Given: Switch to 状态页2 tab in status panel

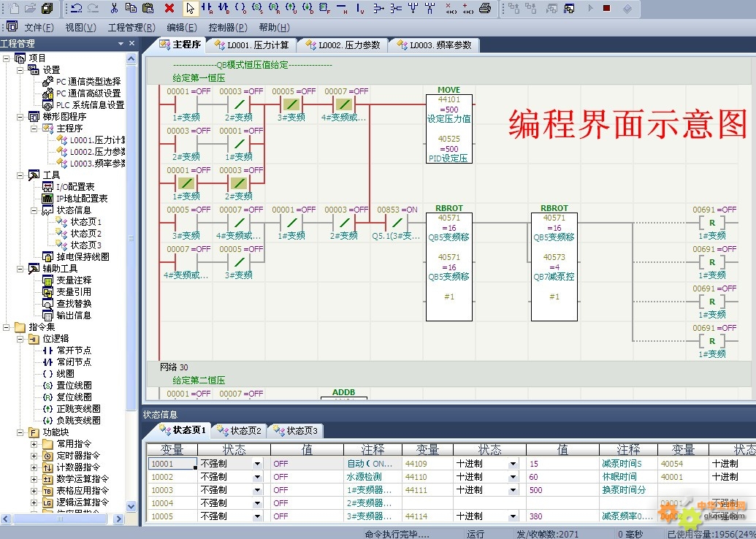Looking at the screenshot, I should coord(245,431).
